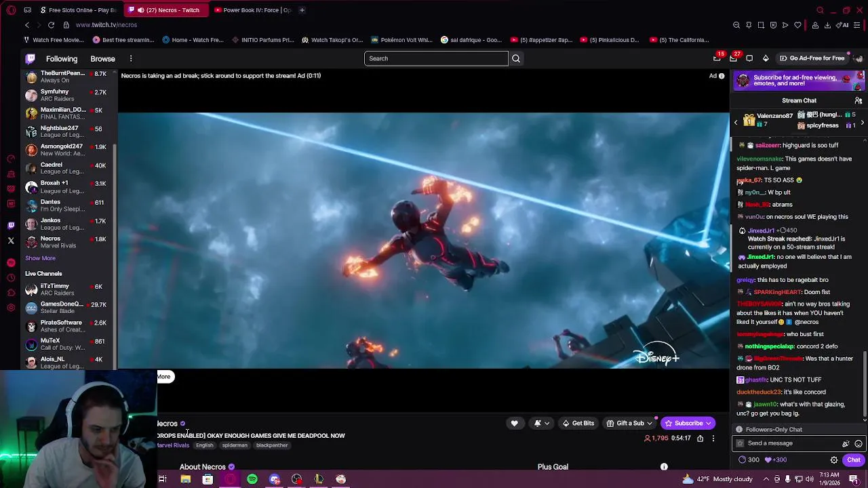This screenshot has height=488, width=868.
Task: Open the GamesDoneQuick live channel
Action: pos(66,308)
